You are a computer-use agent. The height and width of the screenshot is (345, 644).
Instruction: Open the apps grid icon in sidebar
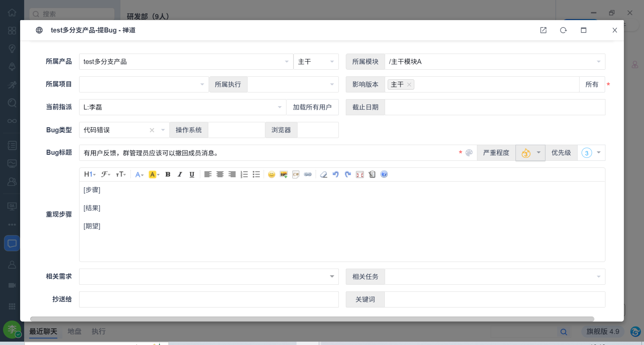click(12, 306)
